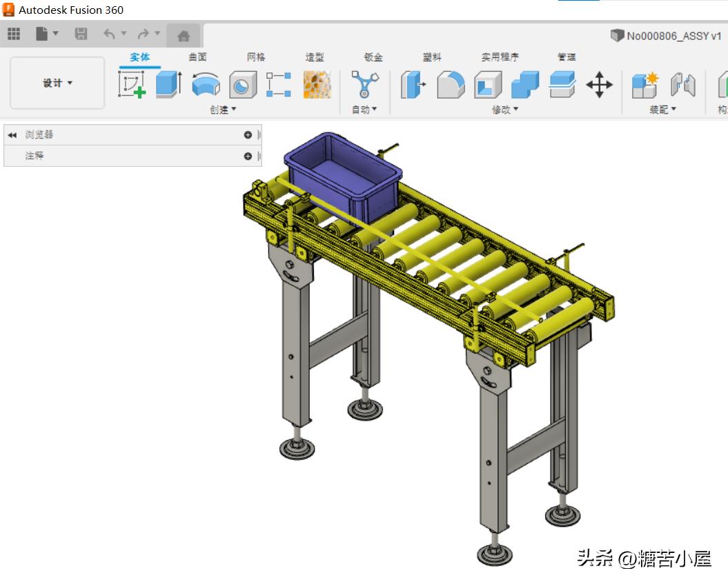Select the Hole tool
The image size is (728, 584).
(243, 84)
